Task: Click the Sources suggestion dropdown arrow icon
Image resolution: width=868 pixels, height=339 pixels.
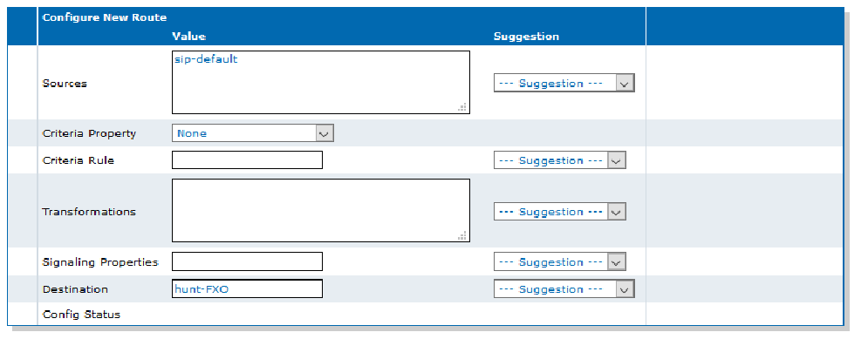Action: click(x=625, y=84)
